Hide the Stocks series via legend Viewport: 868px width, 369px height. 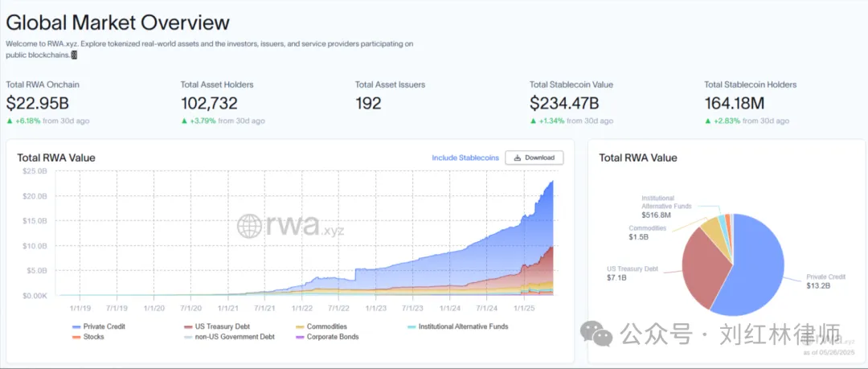[88, 337]
